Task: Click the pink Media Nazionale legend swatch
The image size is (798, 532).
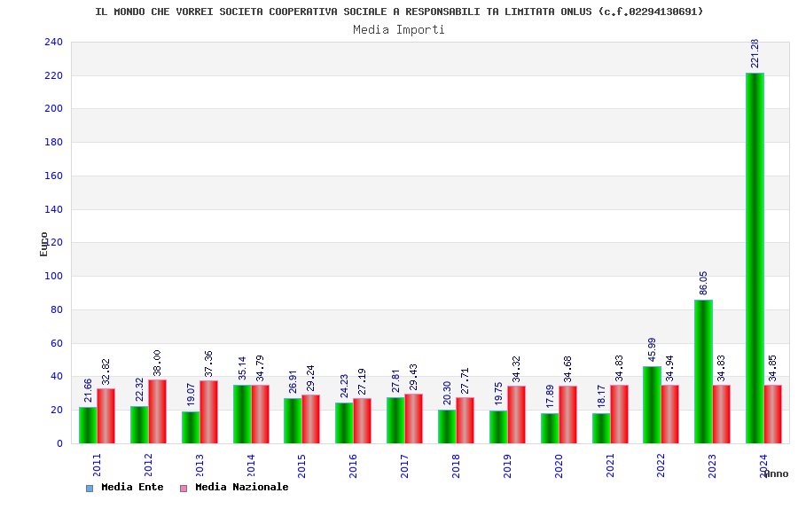Action: 184,489
